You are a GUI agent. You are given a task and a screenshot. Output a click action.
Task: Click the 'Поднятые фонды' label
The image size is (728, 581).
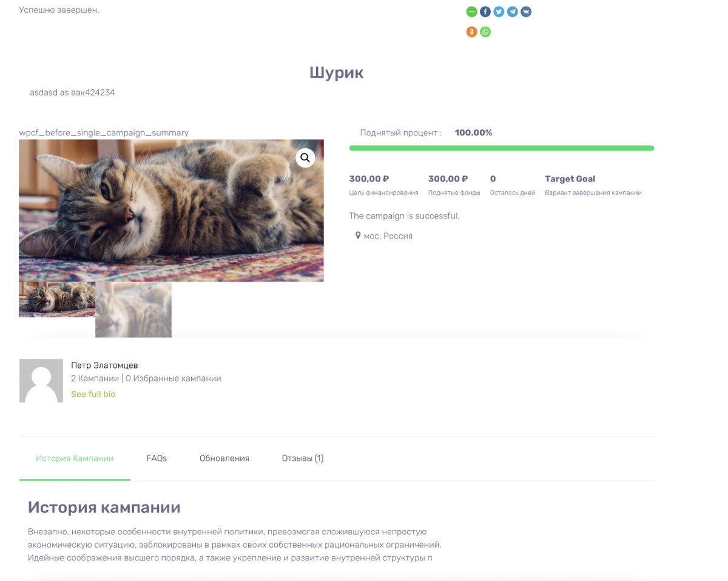pyautogui.click(x=454, y=193)
